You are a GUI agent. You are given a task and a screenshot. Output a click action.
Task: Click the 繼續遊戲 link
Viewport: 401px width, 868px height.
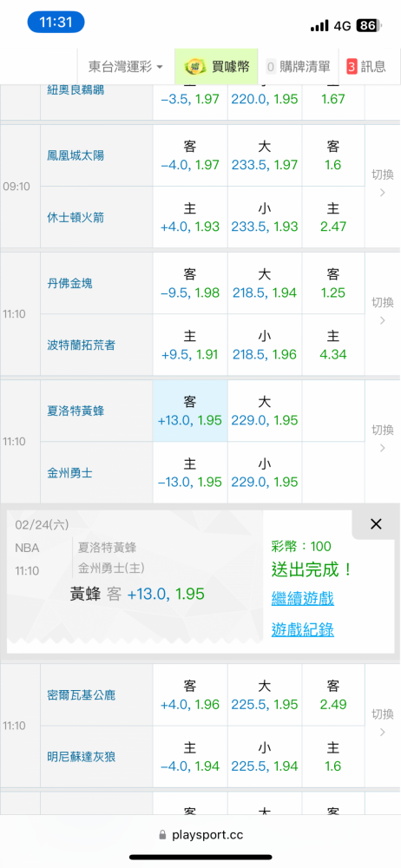303,598
